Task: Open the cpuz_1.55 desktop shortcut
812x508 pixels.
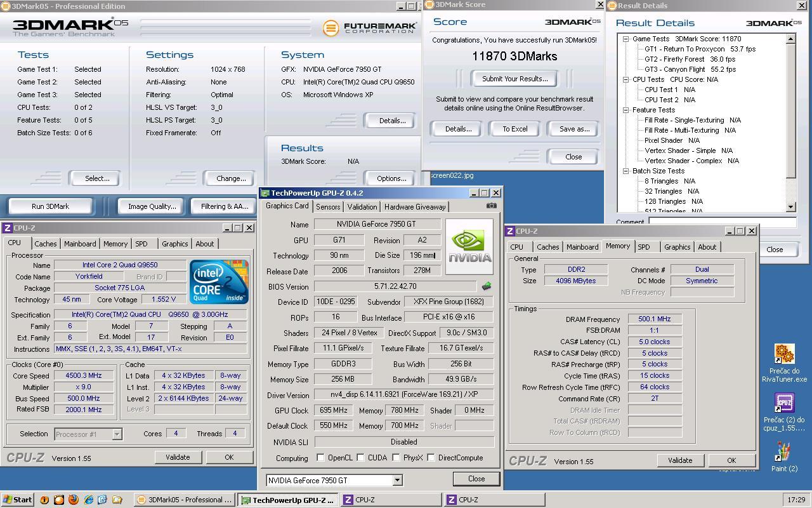Action: 785,412
